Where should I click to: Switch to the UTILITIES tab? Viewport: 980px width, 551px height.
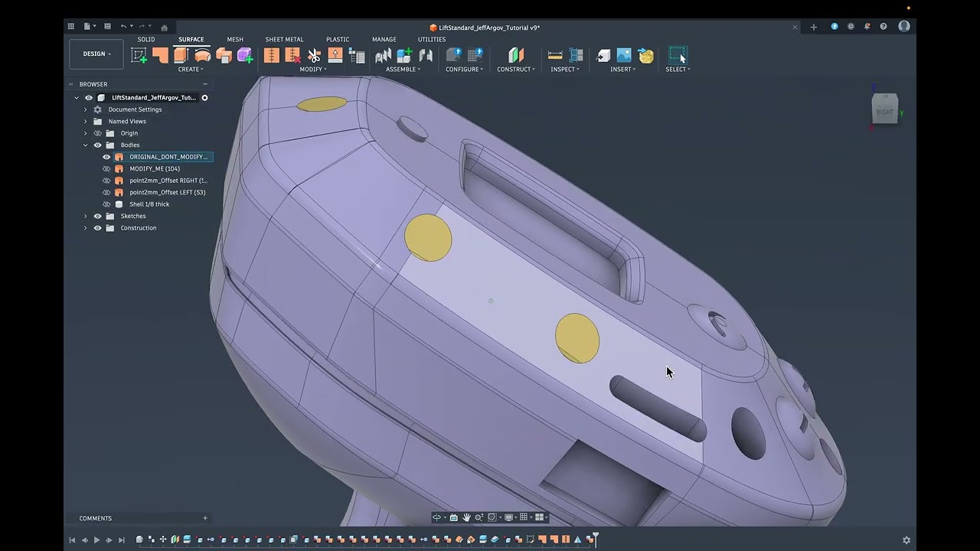click(432, 39)
